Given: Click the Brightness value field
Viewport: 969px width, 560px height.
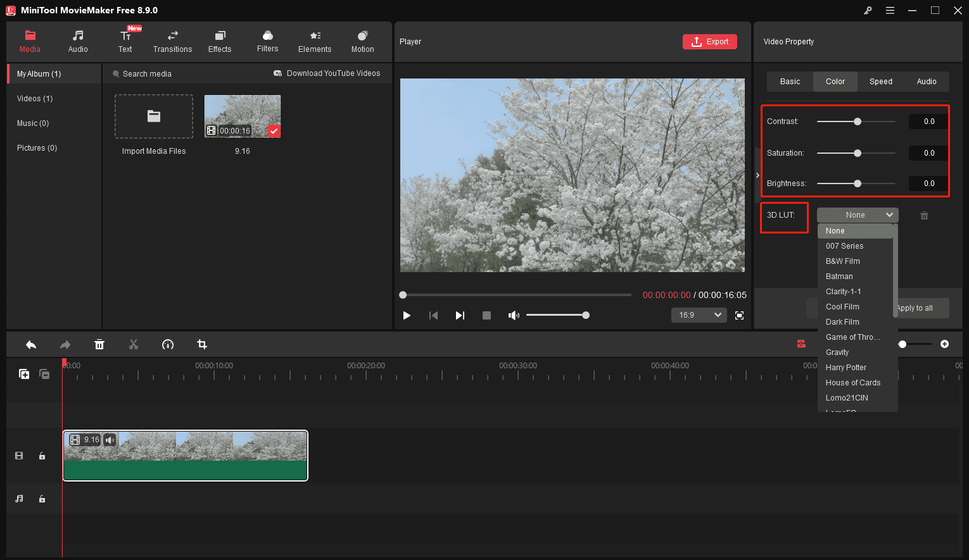Looking at the screenshot, I should coord(928,184).
